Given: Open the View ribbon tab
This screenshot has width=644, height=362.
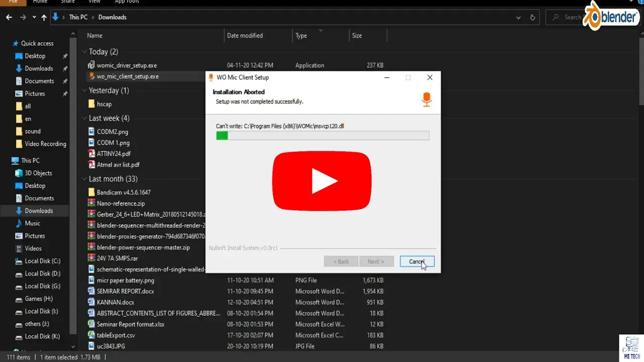Looking at the screenshot, I should coord(94,2).
